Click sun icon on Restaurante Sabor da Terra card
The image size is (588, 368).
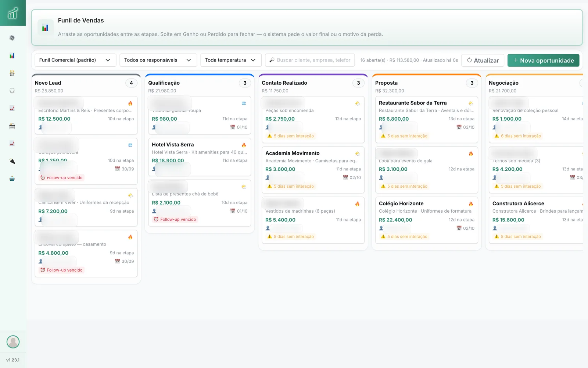click(x=471, y=103)
